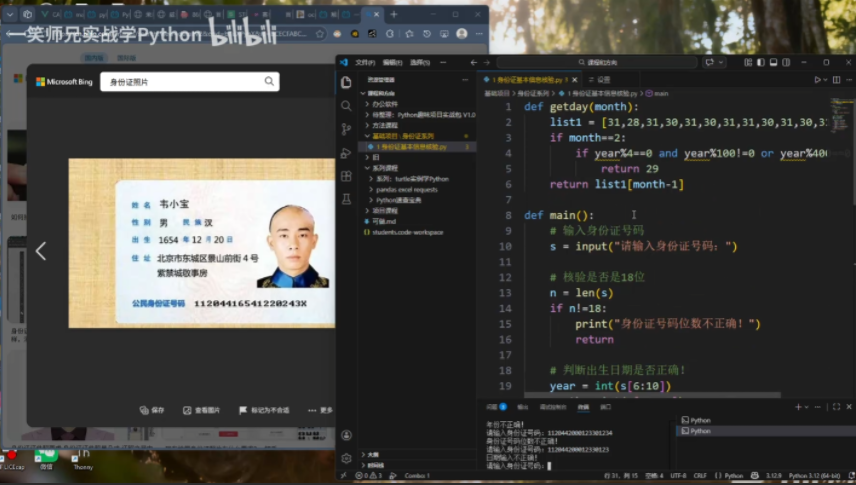Open the Extensions view

(x=346, y=176)
